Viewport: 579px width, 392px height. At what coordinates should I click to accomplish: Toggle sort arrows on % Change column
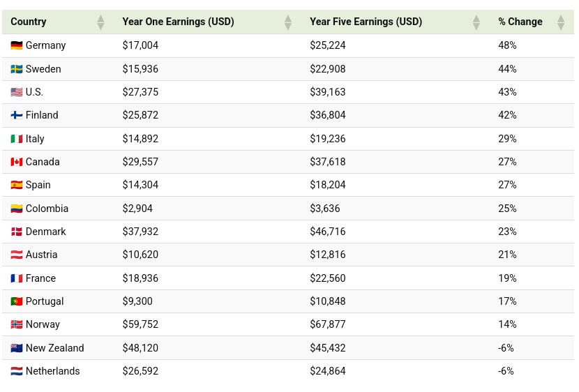coord(561,22)
